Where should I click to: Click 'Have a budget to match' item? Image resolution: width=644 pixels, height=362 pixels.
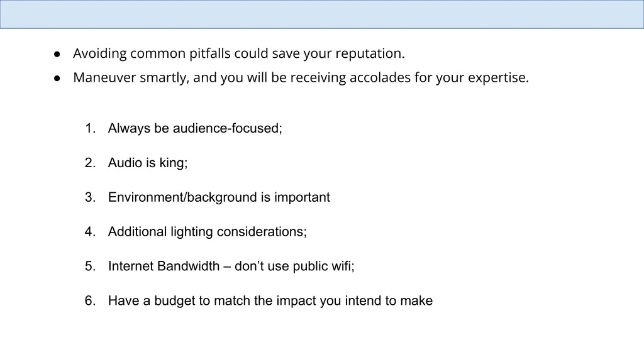tap(270, 301)
